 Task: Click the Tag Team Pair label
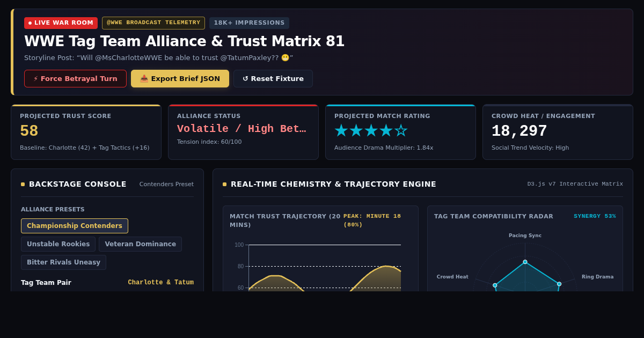(x=46, y=282)
